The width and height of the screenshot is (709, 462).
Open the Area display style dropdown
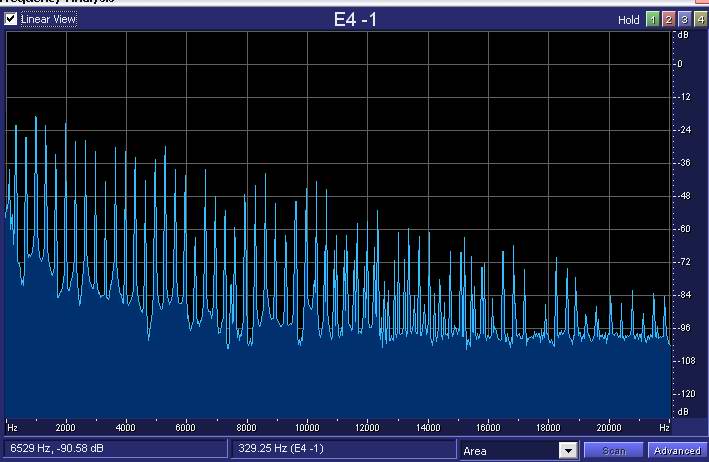[x=509, y=451]
